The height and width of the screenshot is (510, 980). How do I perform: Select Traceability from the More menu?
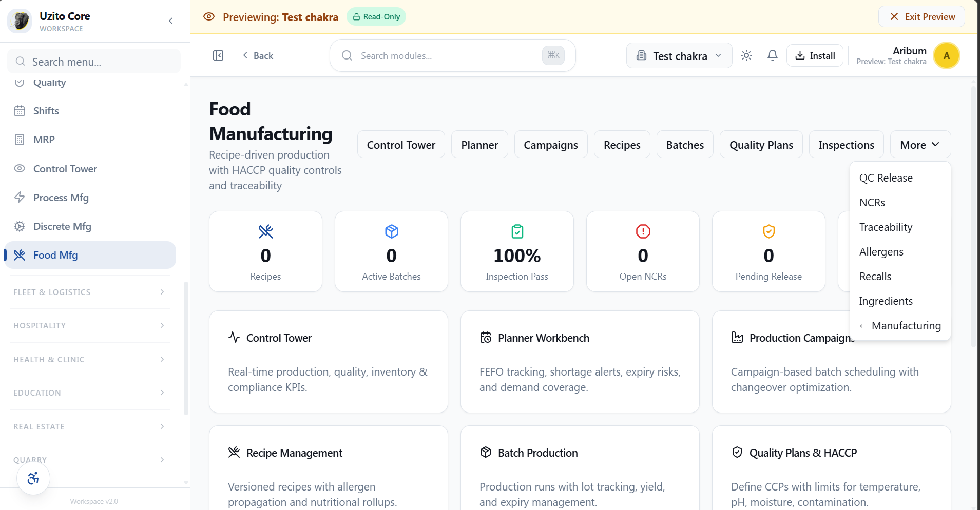(886, 227)
